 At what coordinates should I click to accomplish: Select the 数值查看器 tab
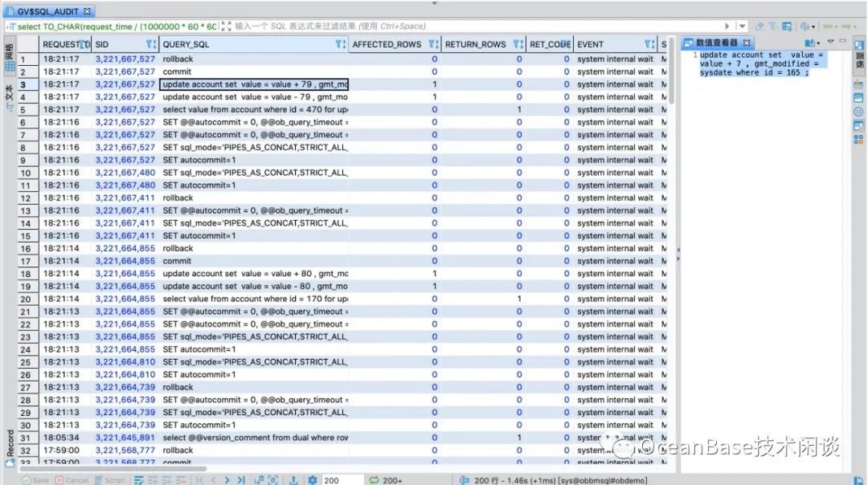[x=715, y=43]
